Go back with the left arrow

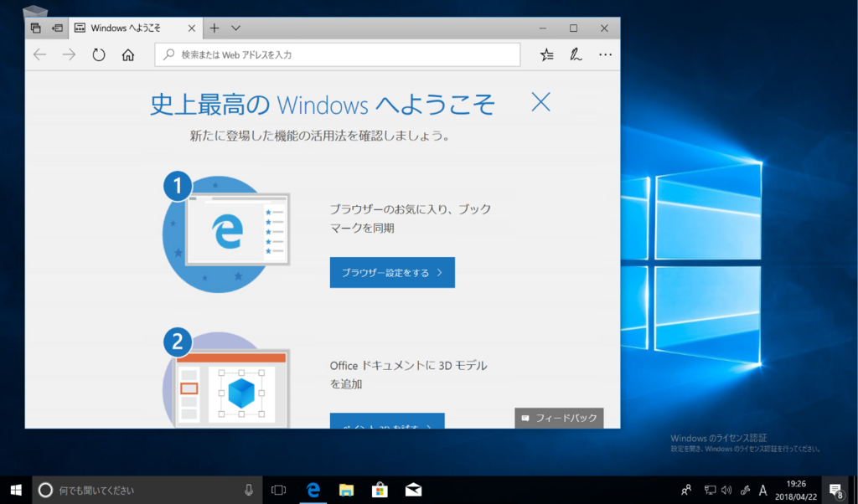40,54
